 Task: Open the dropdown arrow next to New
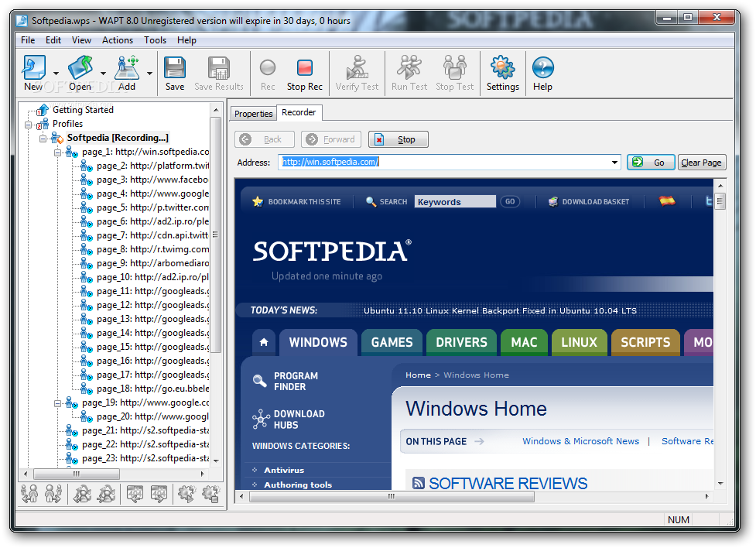(x=56, y=74)
